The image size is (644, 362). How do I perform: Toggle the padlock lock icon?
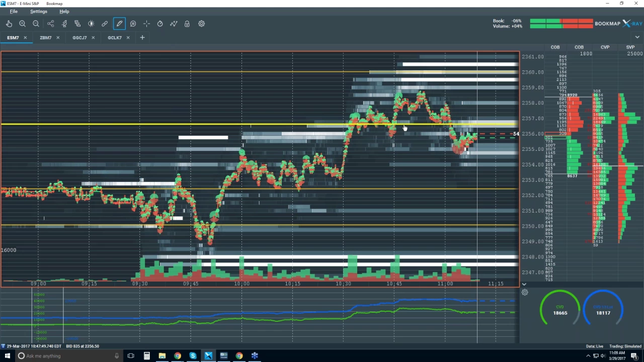[x=187, y=24]
